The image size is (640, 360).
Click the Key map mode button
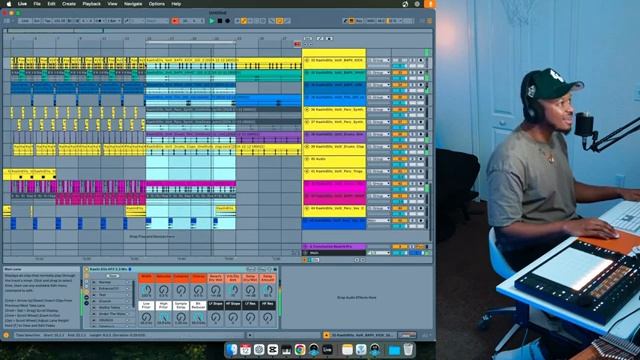[x=360, y=21]
